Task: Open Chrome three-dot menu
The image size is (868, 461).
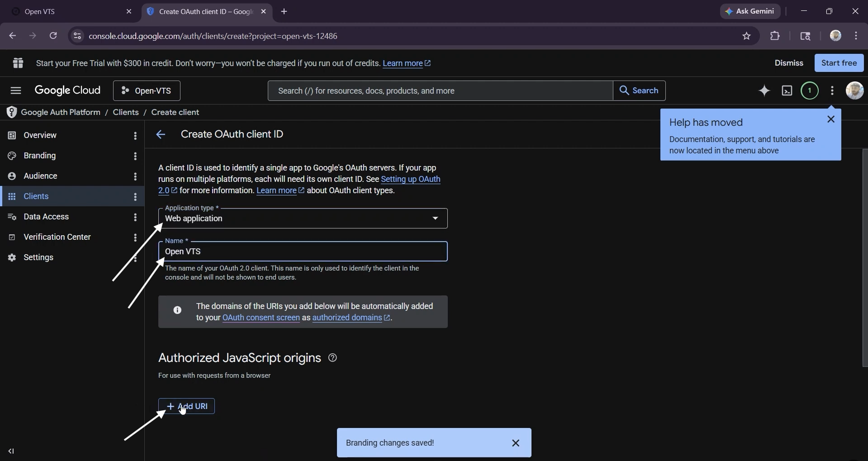Action: (x=856, y=36)
